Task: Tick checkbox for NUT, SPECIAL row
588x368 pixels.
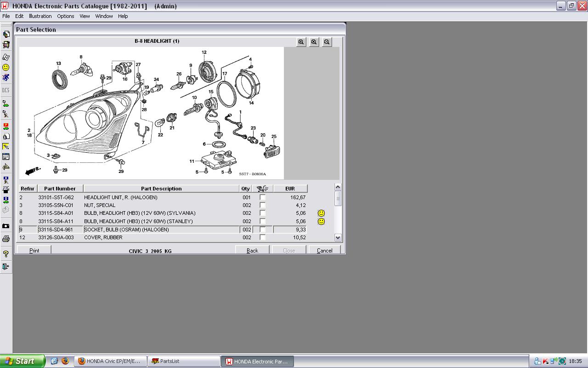Action: (x=263, y=205)
